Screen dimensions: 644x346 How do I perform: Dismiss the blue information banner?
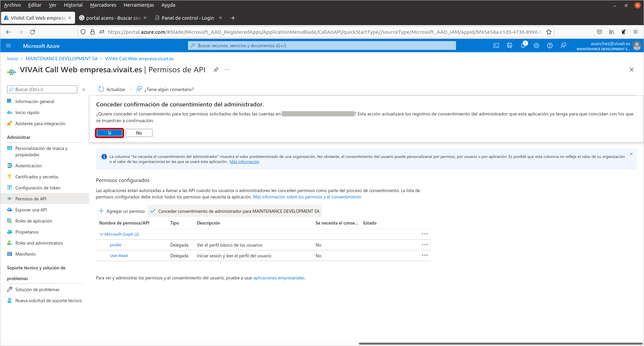pos(631,154)
